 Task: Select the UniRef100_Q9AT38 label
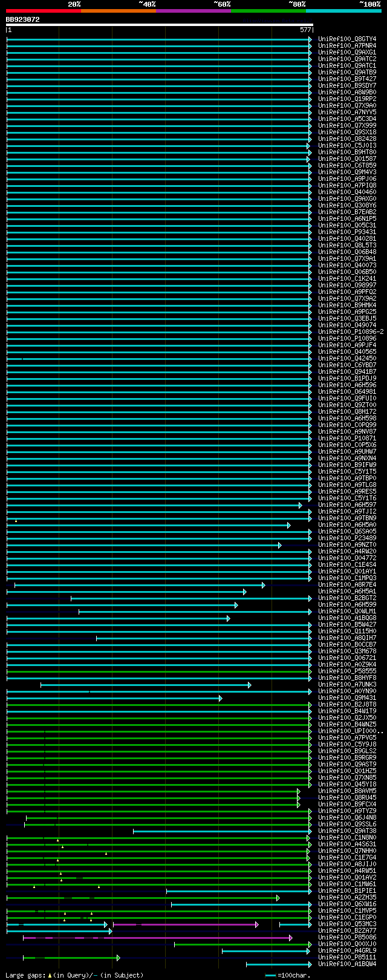point(347,831)
